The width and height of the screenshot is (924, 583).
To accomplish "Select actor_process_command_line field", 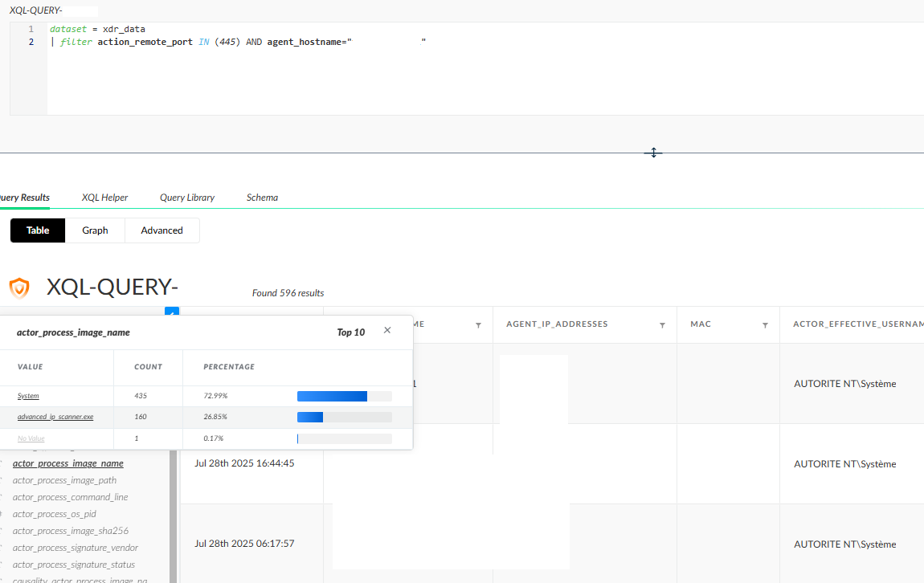I will click(70, 497).
